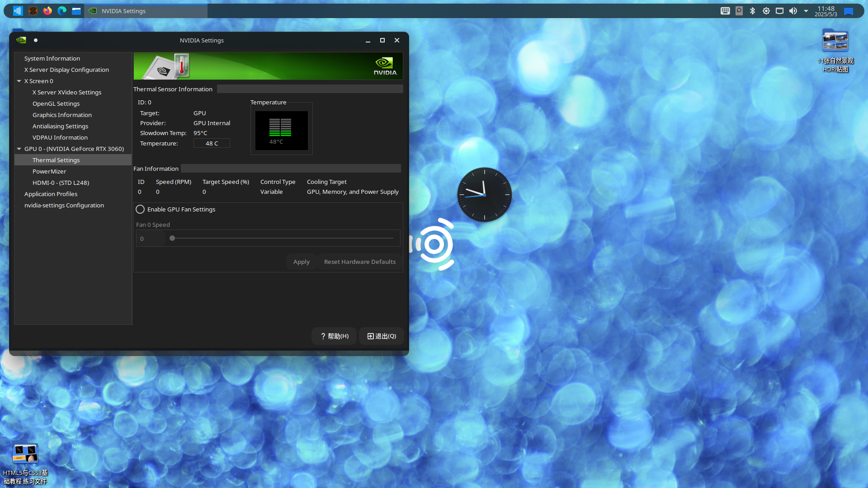Click the NVIDIA logo in the banner

(x=385, y=66)
